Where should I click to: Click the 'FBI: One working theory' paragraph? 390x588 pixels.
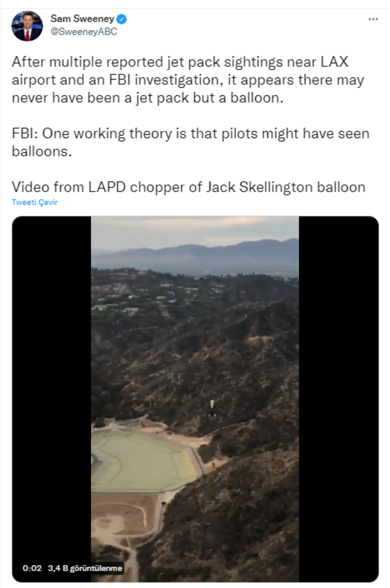pyautogui.click(x=190, y=142)
